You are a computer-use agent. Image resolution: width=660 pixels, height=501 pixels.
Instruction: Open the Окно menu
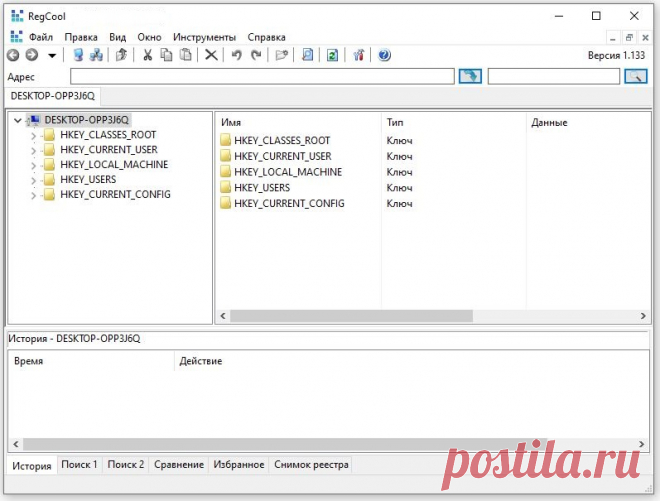click(x=149, y=37)
